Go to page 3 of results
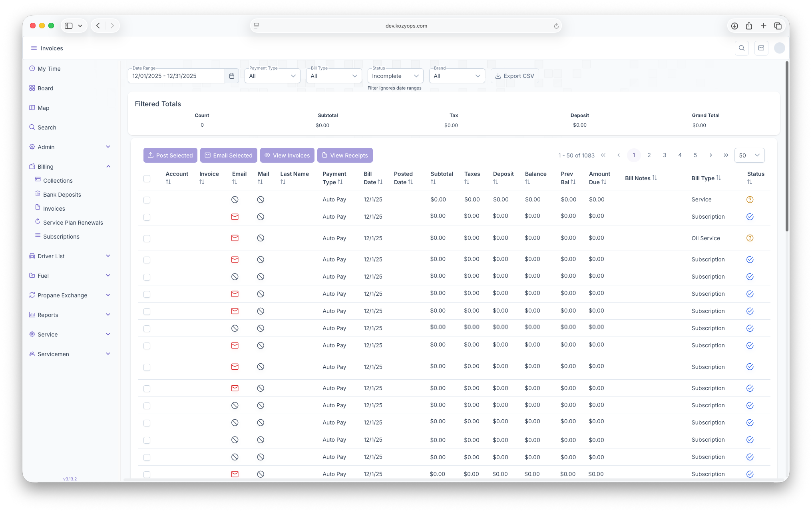Viewport: 812px width, 512px height. (665, 155)
